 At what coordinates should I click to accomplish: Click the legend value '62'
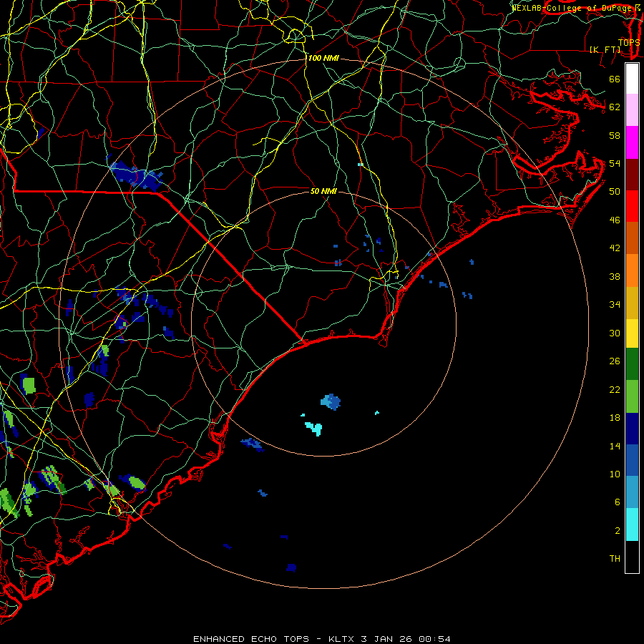point(615,107)
